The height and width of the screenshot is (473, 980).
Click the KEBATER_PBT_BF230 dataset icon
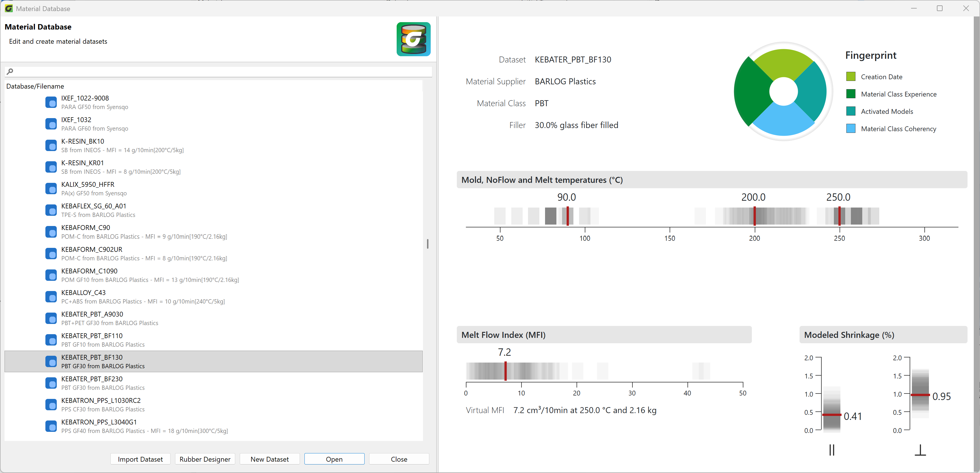[51, 383]
